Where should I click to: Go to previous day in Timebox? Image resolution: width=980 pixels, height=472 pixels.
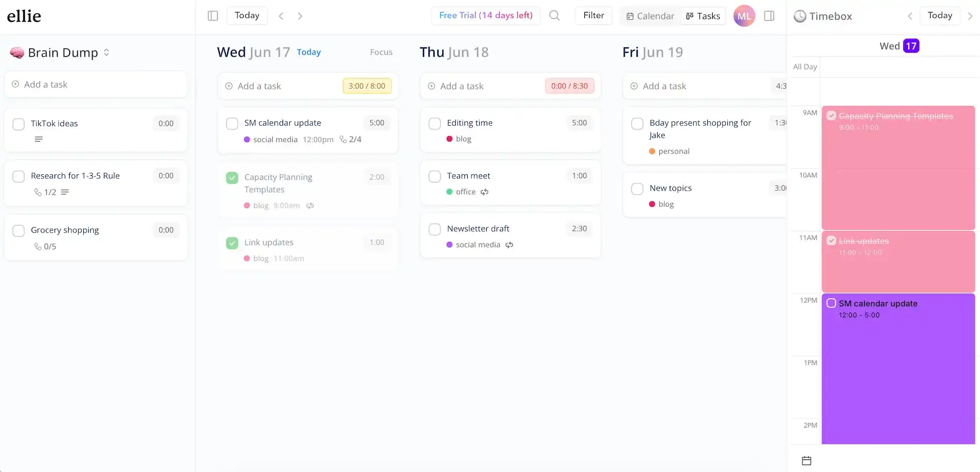[x=910, y=16]
